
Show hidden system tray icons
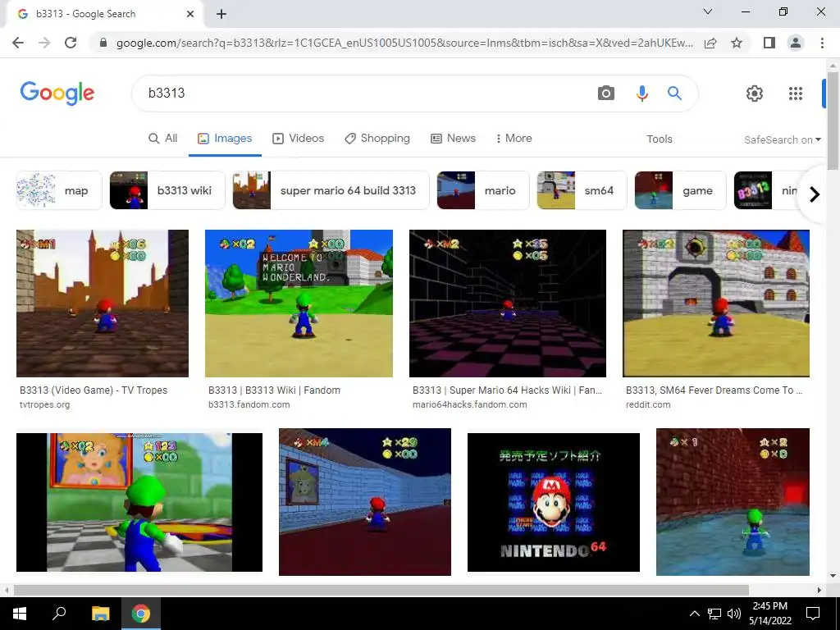(694, 614)
